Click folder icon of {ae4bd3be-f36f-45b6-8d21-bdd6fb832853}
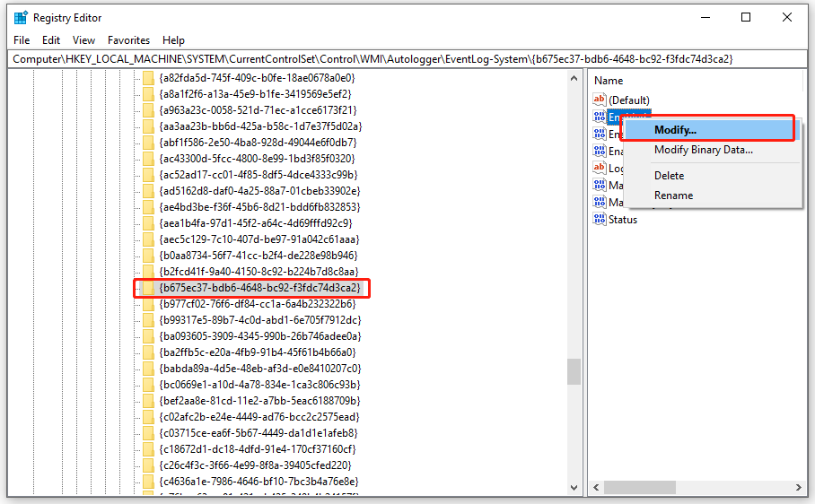This screenshot has width=815, height=504. pos(149,206)
